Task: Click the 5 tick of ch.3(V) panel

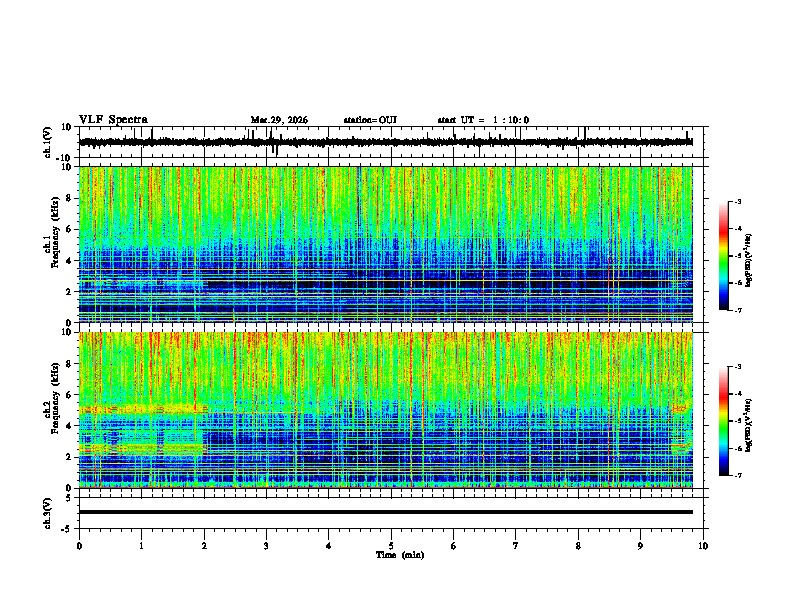Action: coord(70,498)
